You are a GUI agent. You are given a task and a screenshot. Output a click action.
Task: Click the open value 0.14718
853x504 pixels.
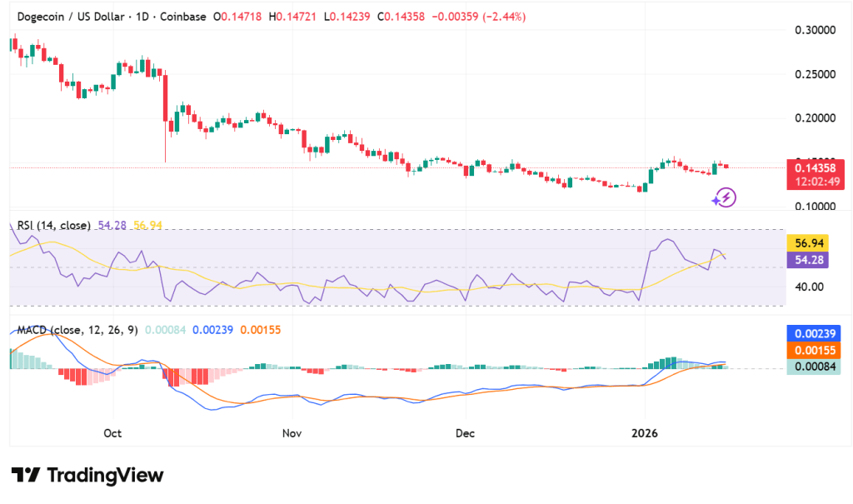point(239,17)
